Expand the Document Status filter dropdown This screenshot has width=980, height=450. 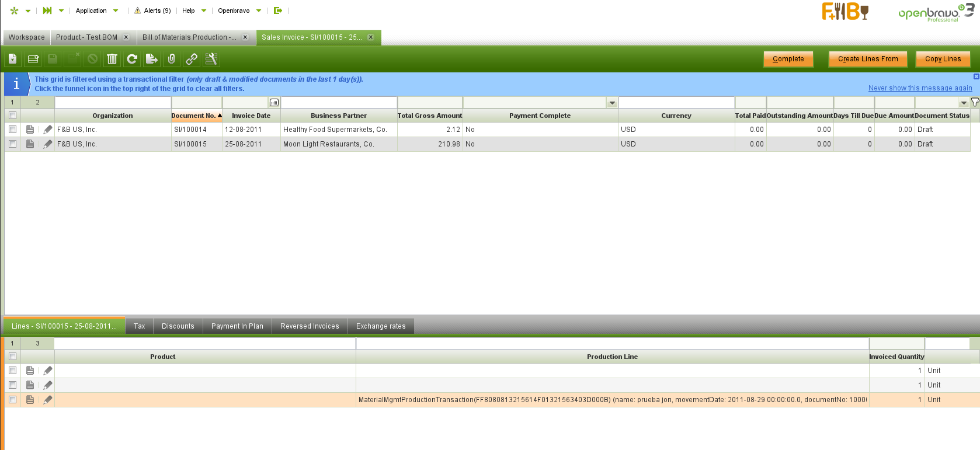click(x=964, y=103)
